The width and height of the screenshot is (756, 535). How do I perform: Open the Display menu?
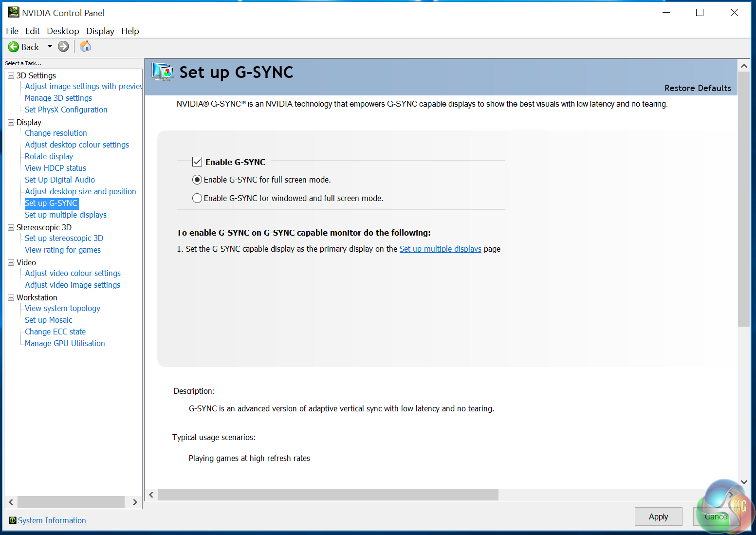tap(100, 31)
